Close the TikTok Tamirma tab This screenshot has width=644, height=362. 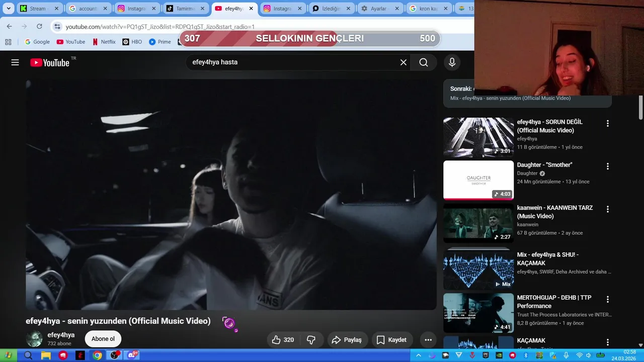point(202,9)
